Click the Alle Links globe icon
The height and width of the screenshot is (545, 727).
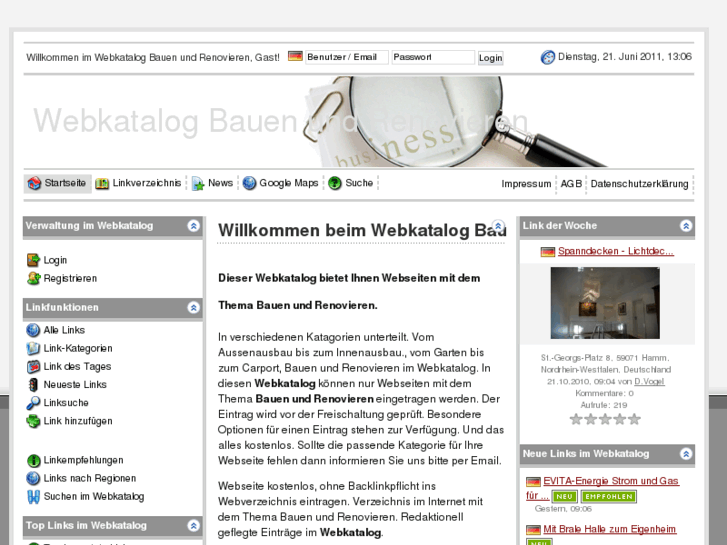(33, 330)
